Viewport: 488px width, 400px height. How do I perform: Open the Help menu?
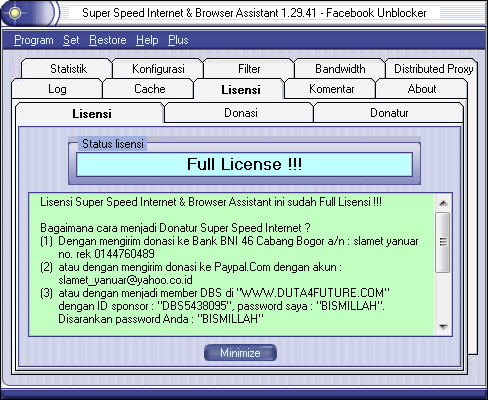point(147,40)
